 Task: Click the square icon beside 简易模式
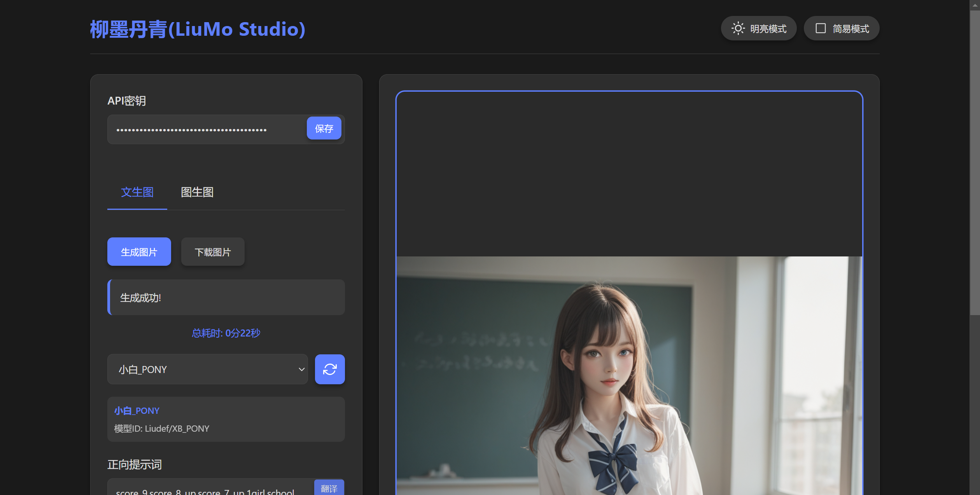820,28
